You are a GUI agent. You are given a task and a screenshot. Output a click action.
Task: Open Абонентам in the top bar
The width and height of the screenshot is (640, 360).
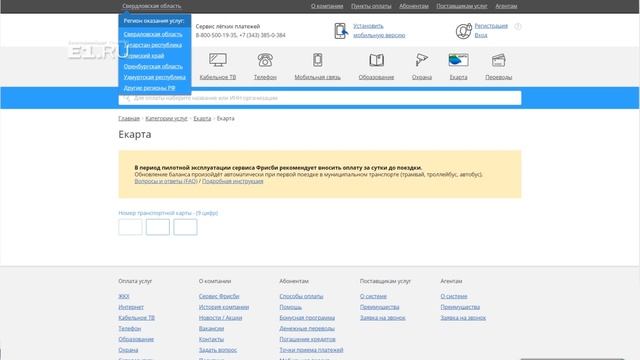414,6
